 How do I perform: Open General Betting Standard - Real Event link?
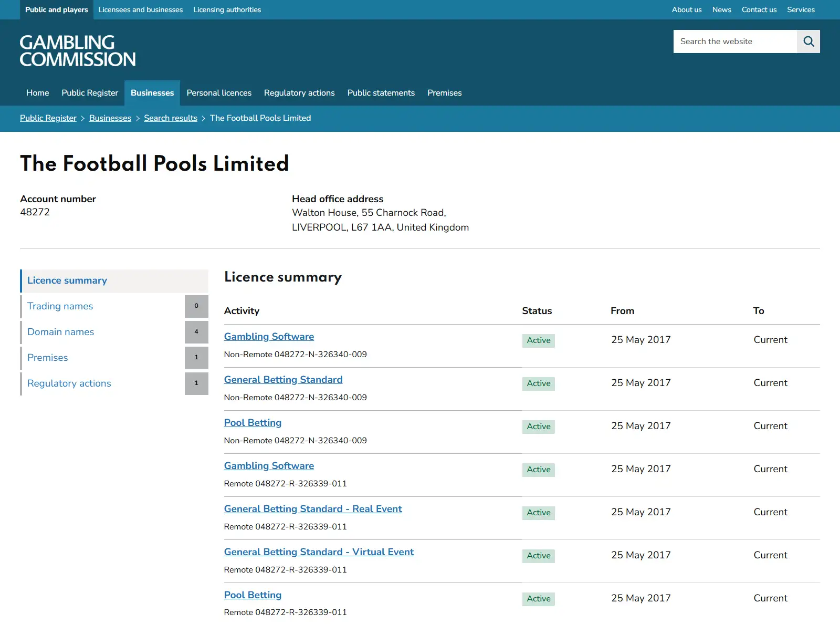313,509
